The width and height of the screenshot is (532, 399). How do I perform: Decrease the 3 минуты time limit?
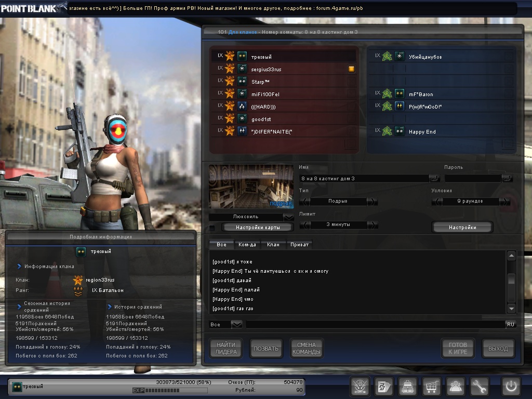click(304, 224)
